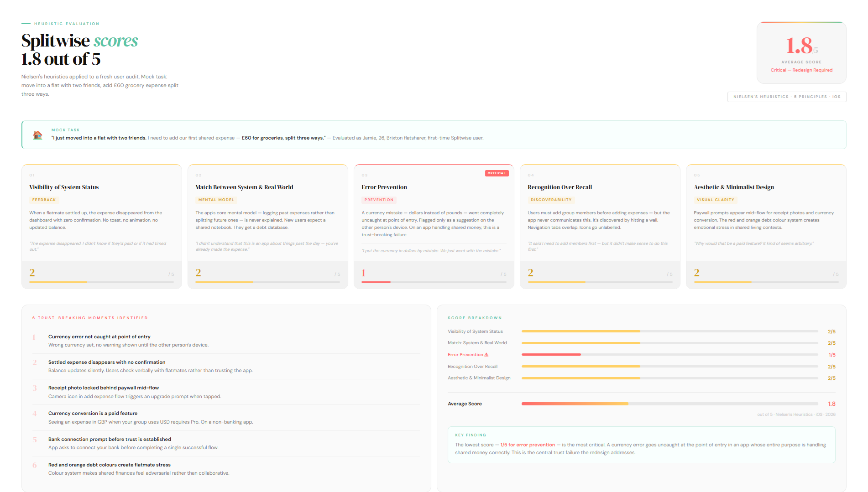Image resolution: width=868 pixels, height=492 pixels.
Task: Click the quote 'Why would that be a paid feature?'
Action: click(754, 243)
